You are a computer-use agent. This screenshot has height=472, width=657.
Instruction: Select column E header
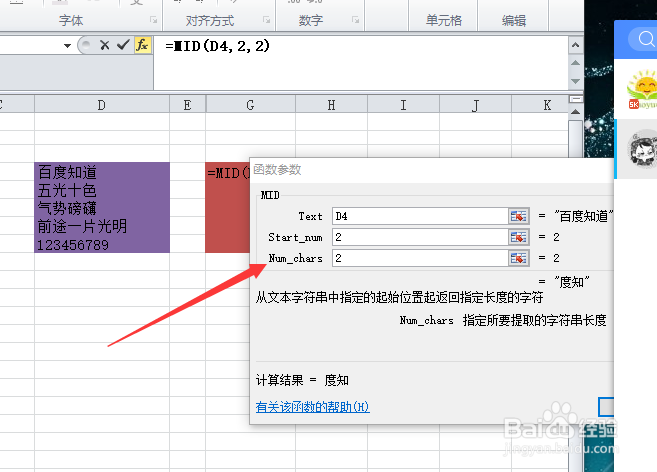click(187, 105)
